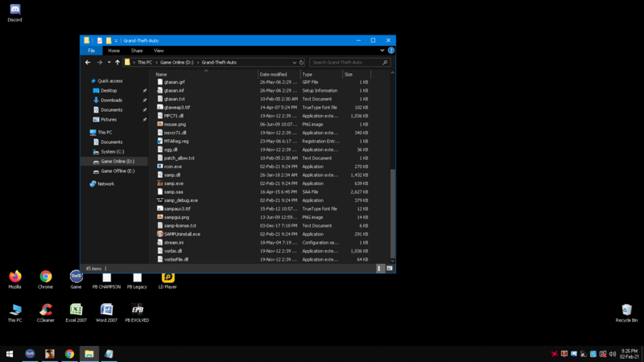Open the LD Player desktop icon
Viewport: 644px width, 362px height.
(167, 280)
